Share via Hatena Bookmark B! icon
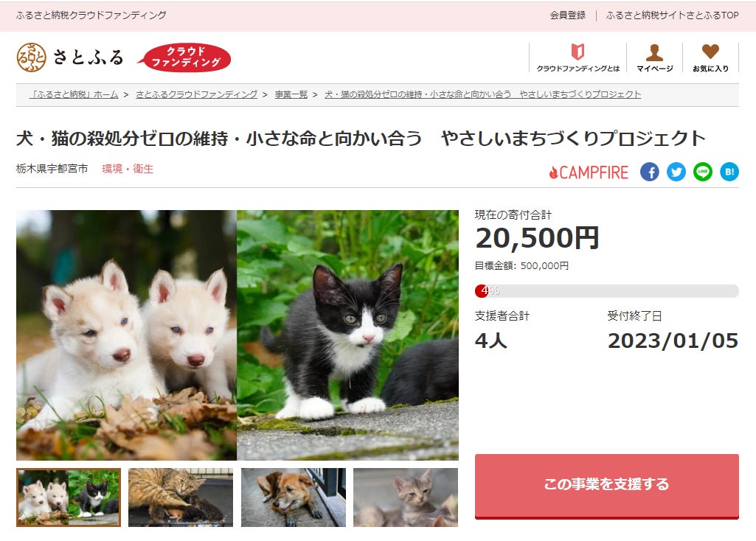 (729, 172)
